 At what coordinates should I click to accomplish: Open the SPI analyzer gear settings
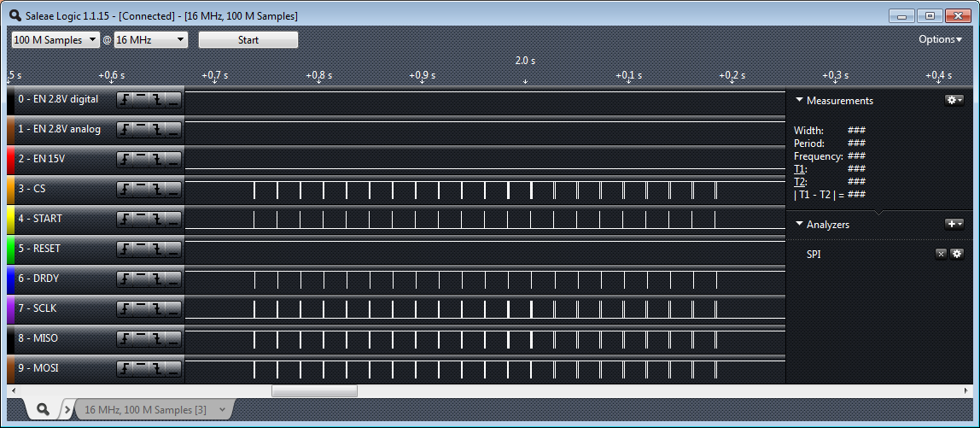(x=957, y=254)
